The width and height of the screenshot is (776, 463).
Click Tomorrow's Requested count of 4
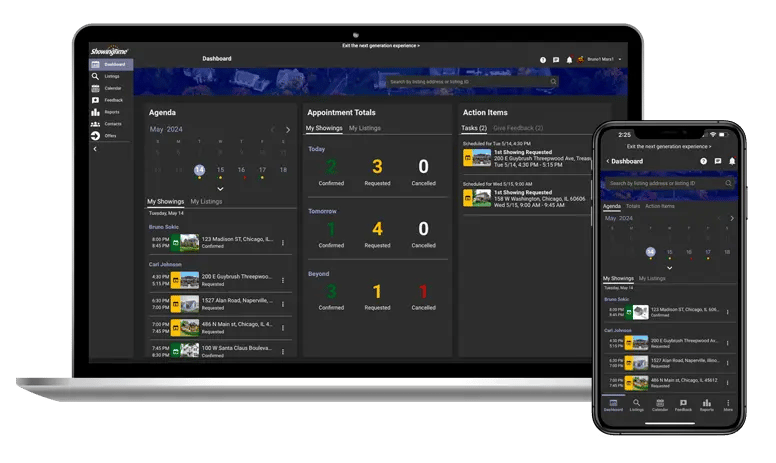[377, 229]
